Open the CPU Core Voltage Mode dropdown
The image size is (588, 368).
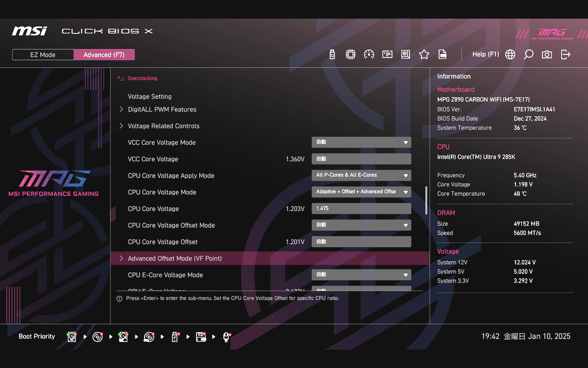(x=361, y=192)
